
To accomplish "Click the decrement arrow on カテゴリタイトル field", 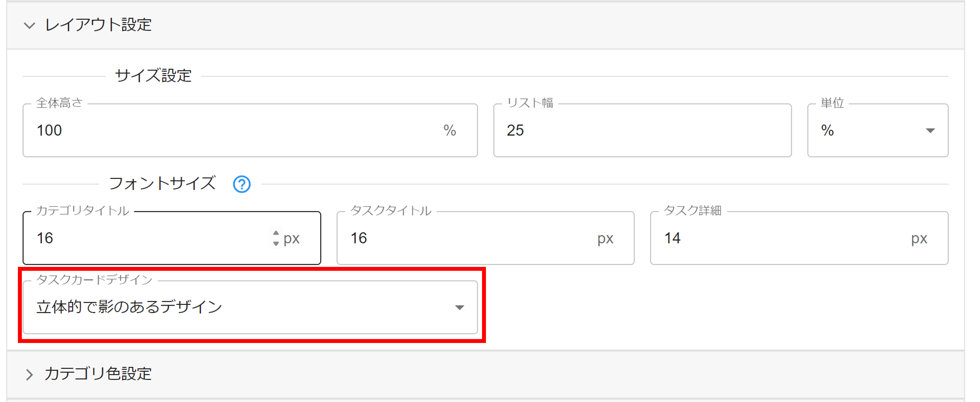I will (x=276, y=243).
